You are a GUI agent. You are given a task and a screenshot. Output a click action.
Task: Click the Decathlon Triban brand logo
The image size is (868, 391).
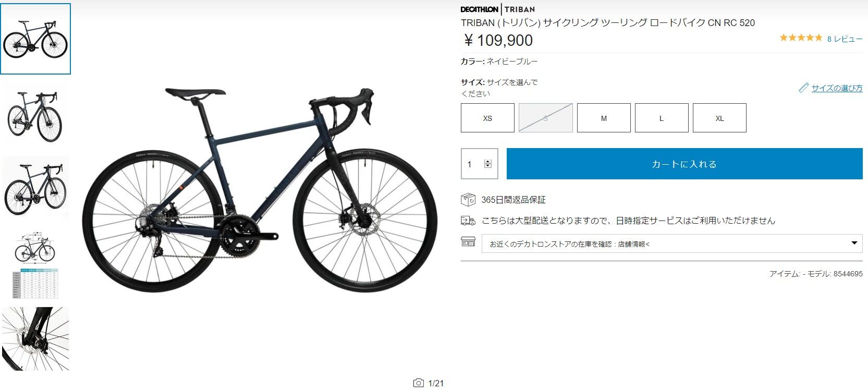tap(497, 9)
